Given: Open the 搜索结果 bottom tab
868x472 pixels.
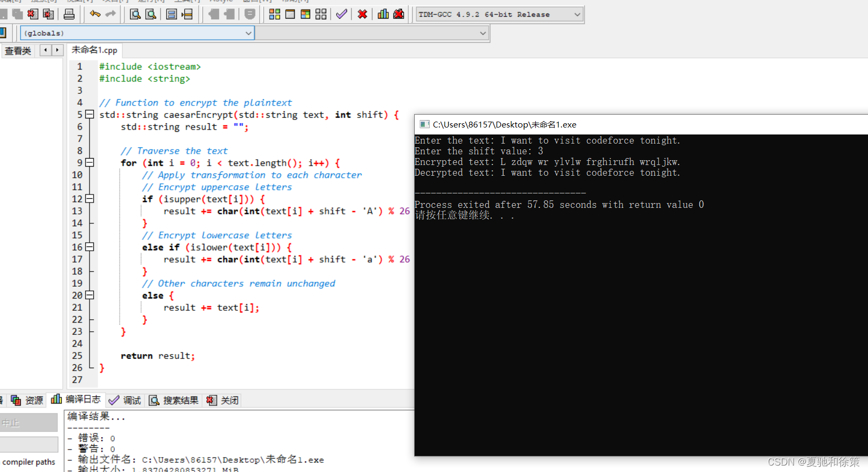Looking at the screenshot, I should (x=174, y=400).
